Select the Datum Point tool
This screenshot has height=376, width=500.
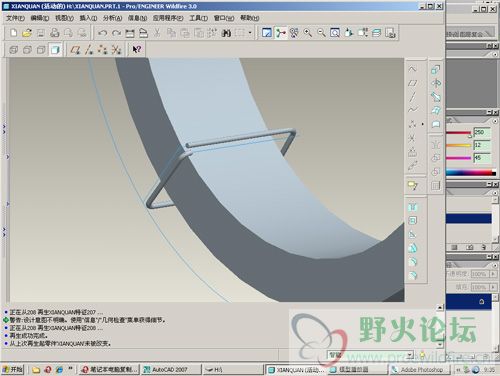(412, 124)
